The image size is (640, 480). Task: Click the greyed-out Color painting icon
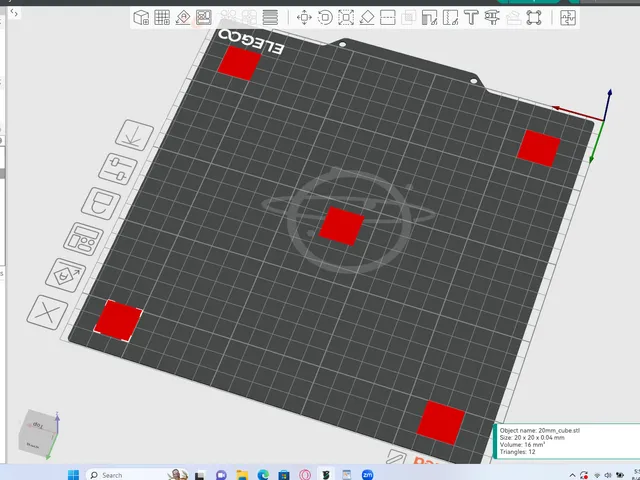coord(513,18)
